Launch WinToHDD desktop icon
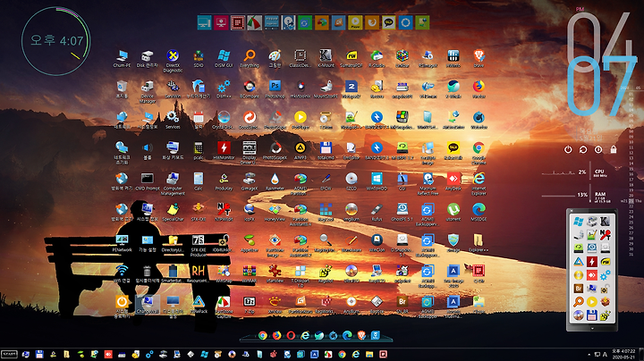 [x=377, y=181]
